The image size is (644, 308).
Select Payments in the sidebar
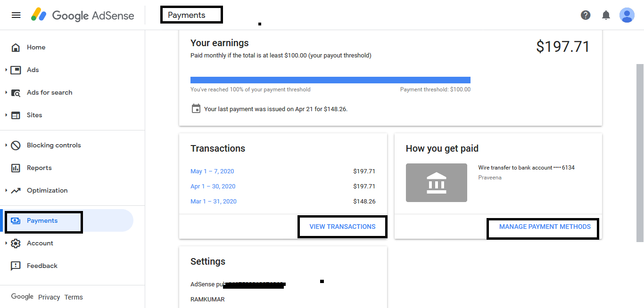click(42, 221)
